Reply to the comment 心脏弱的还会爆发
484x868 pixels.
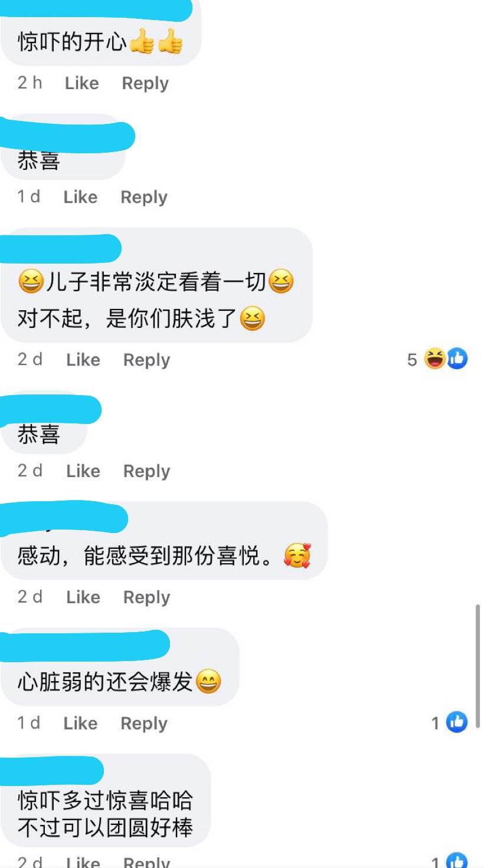coord(144,724)
